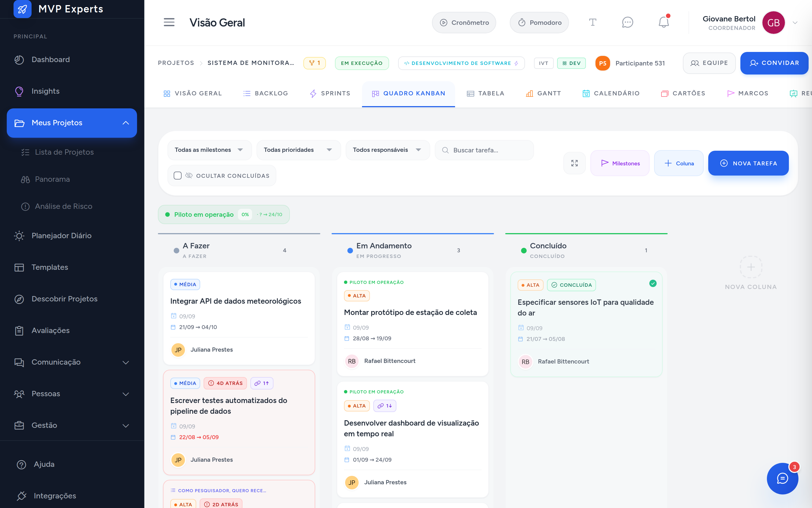The image size is (812, 508).
Task: Click the branch count badge showing 1
Action: pyautogui.click(x=314, y=63)
